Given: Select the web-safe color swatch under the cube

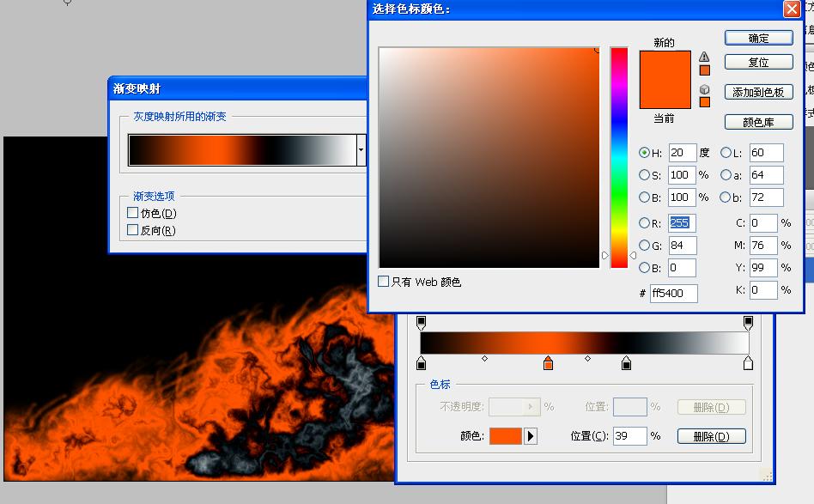Looking at the screenshot, I should click(x=704, y=101).
